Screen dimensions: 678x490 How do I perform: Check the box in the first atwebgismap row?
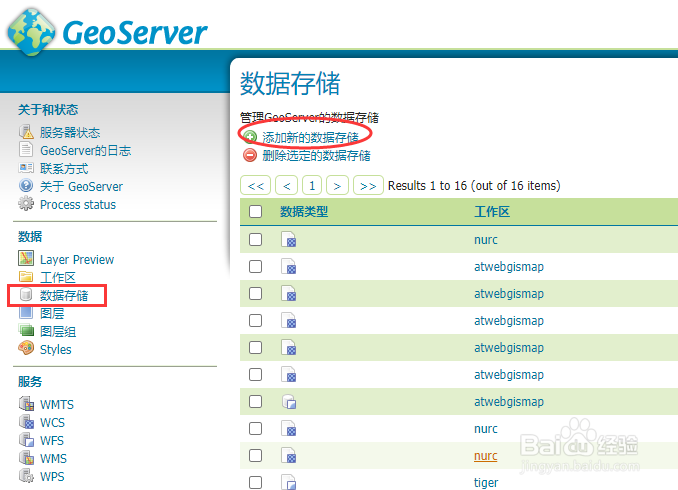[x=256, y=266]
